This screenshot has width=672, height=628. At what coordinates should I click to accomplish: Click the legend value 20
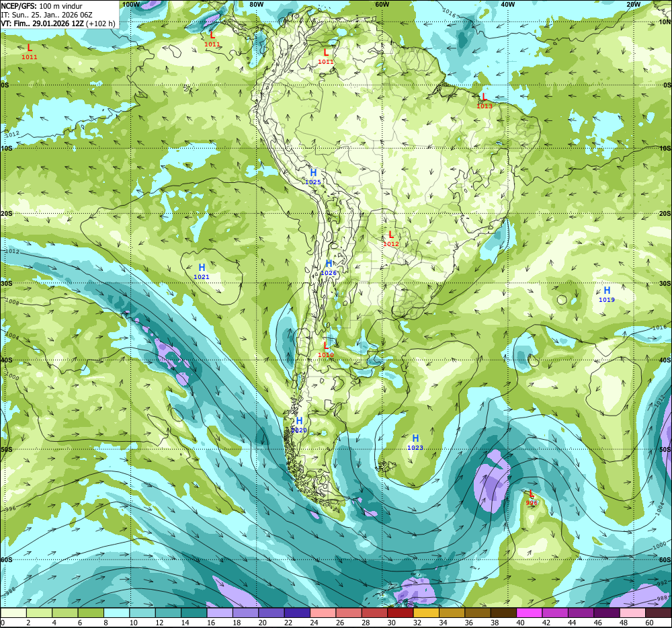point(262,623)
